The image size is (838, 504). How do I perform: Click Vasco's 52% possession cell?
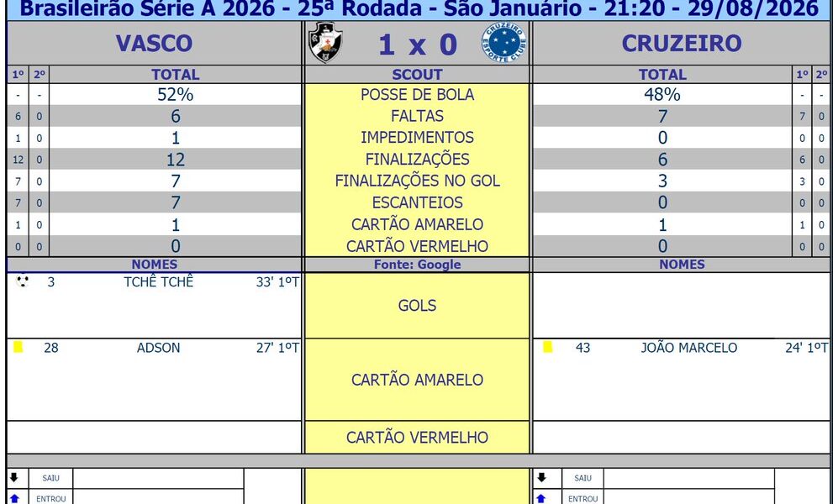tap(176, 94)
